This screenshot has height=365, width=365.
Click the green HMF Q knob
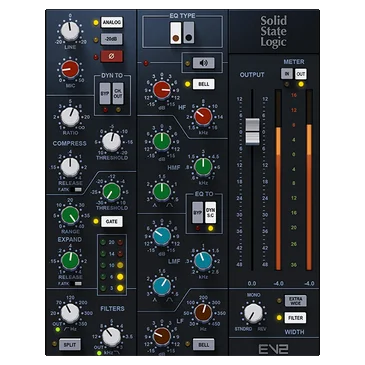(x=162, y=192)
